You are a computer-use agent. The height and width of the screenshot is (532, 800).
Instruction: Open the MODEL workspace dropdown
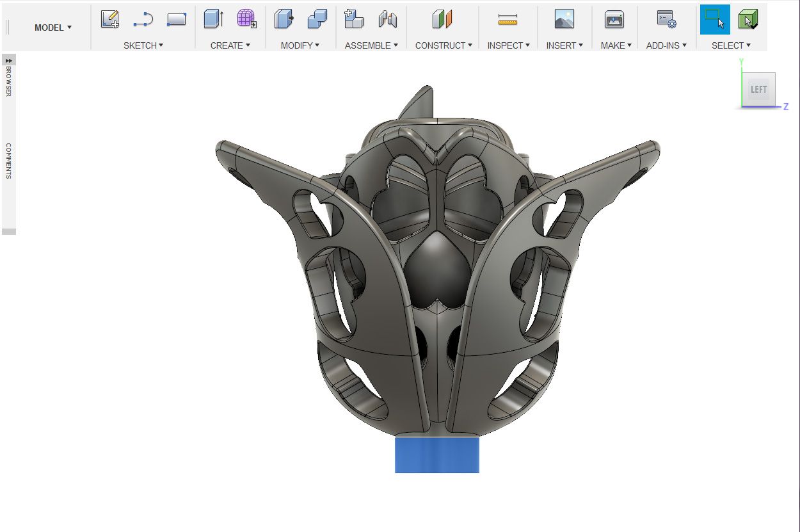pyautogui.click(x=53, y=28)
